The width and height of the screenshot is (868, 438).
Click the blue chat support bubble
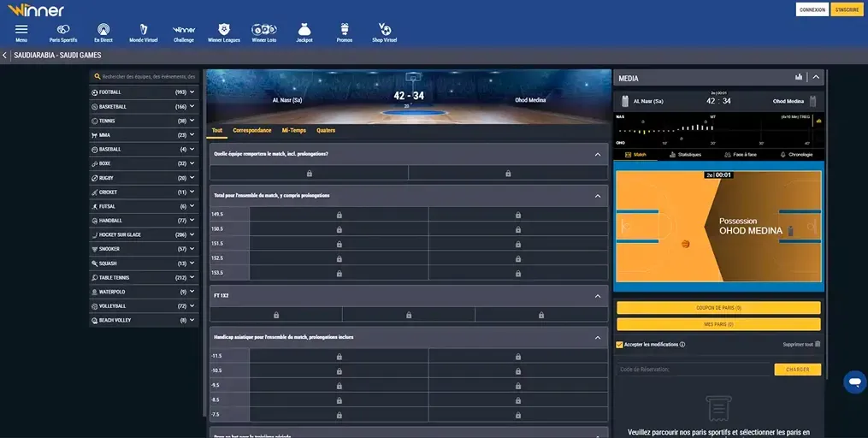[854, 382]
